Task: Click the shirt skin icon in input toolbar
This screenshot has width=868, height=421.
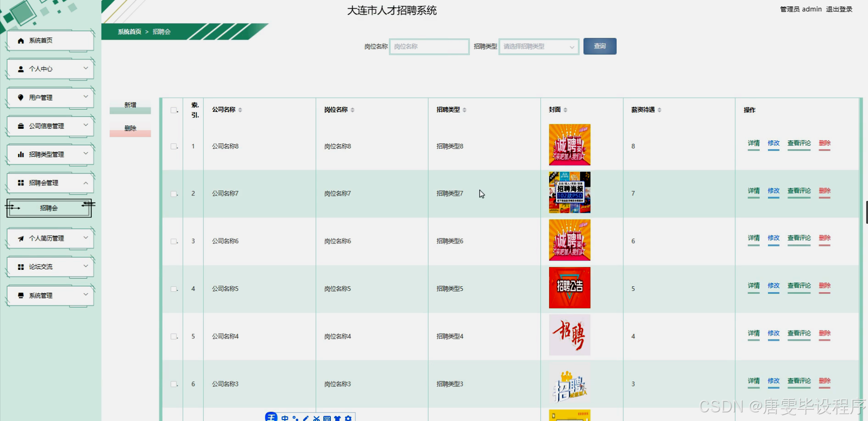Action: 338,418
